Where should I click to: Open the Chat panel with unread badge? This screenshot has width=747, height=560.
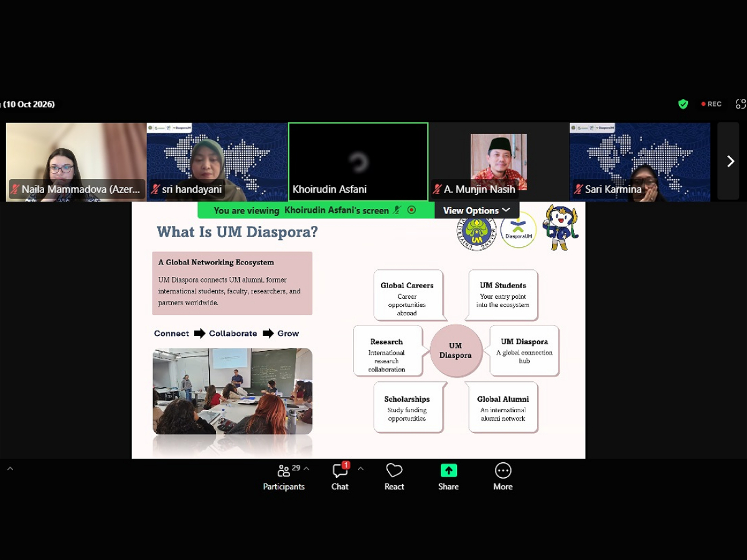click(340, 477)
